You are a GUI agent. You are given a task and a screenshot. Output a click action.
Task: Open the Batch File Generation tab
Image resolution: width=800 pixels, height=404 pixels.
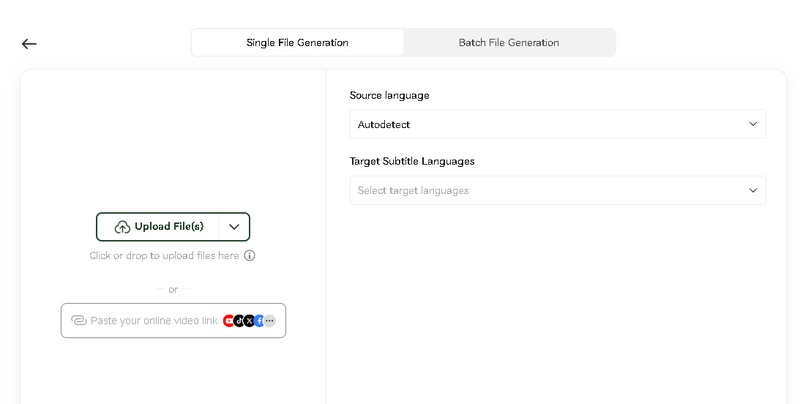click(x=508, y=43)
